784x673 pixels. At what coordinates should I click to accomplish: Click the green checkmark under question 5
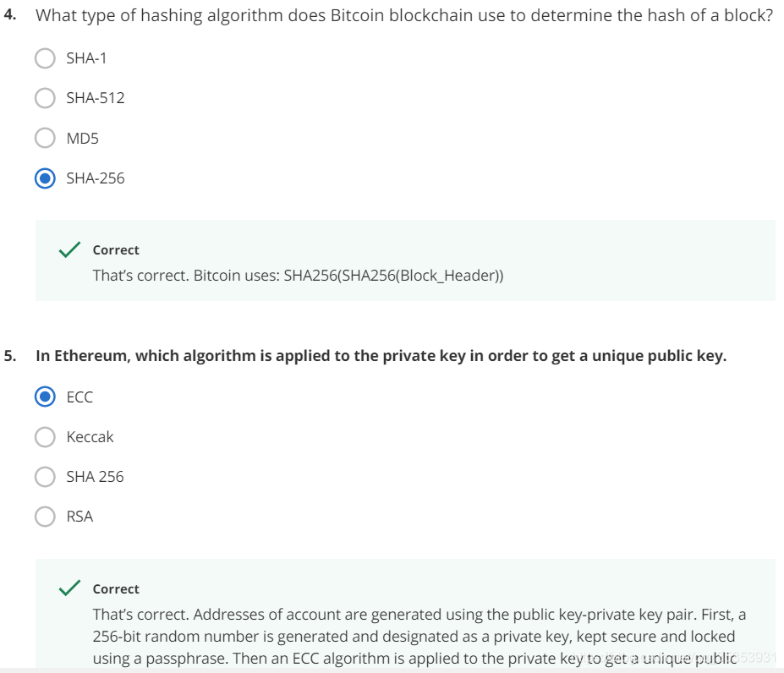tap(69, 588)
